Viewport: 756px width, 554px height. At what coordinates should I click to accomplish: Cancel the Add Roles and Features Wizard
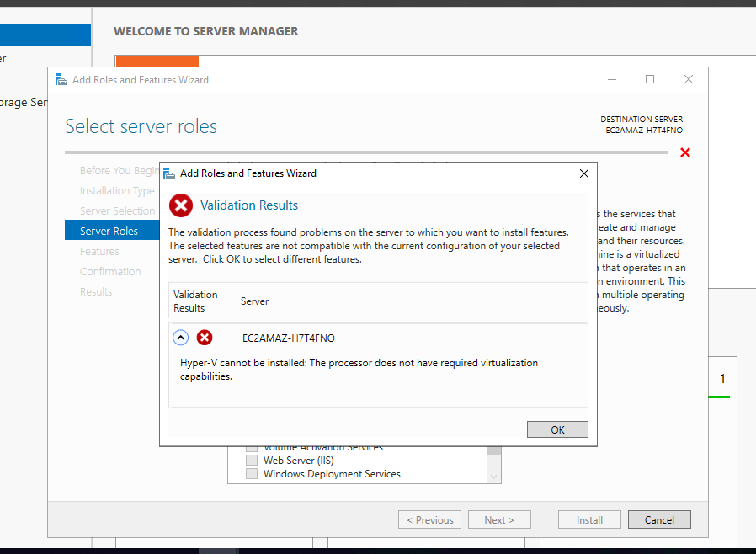(x=659, y=519)
